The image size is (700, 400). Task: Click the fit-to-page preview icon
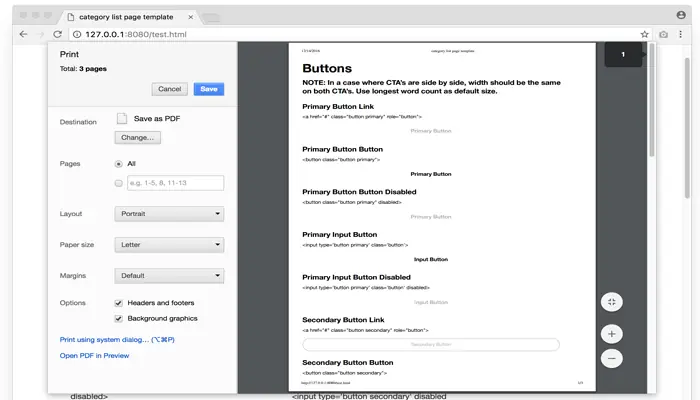tap(612, 302)
